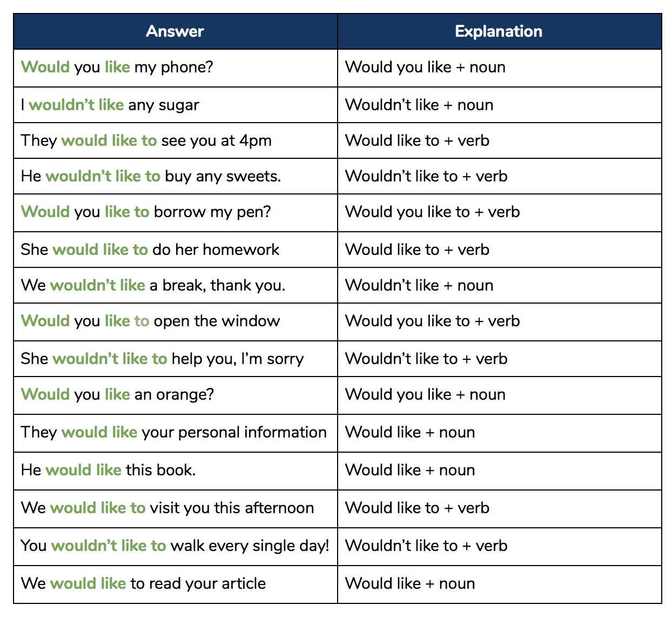
Task: Click the Explanation column header
Action: (499, 31)
